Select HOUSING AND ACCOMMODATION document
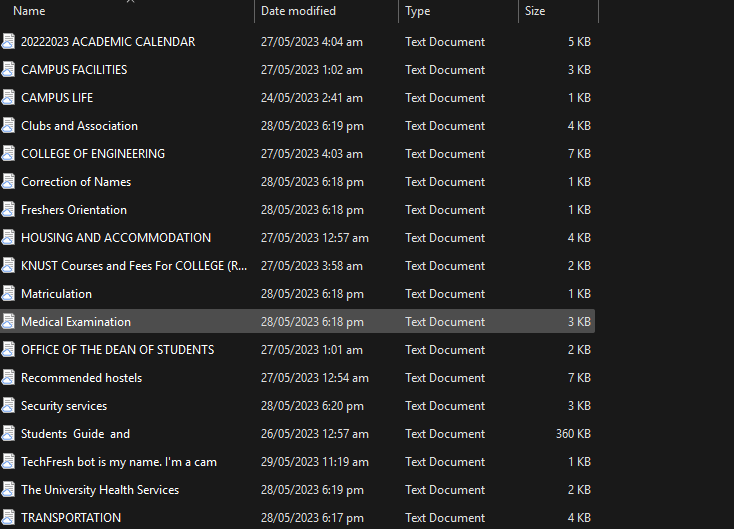 pos(116,238)
